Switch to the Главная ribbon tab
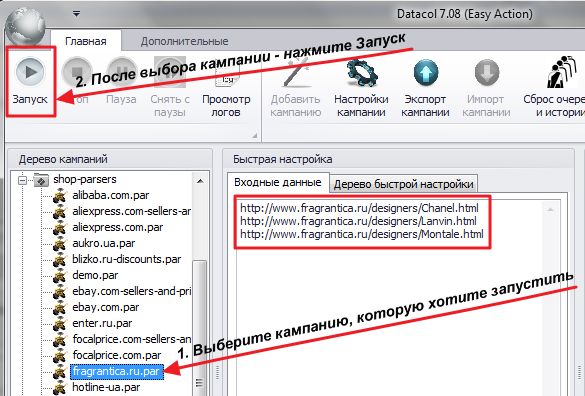Screen dimensions: 585x396 click(x=86, y=41)
